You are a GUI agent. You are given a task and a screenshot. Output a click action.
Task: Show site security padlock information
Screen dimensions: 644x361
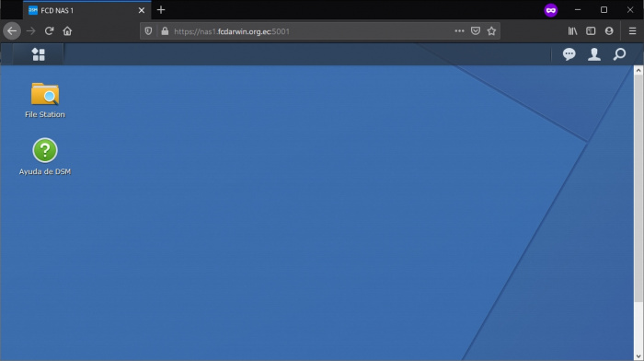[x=165, y=30]
